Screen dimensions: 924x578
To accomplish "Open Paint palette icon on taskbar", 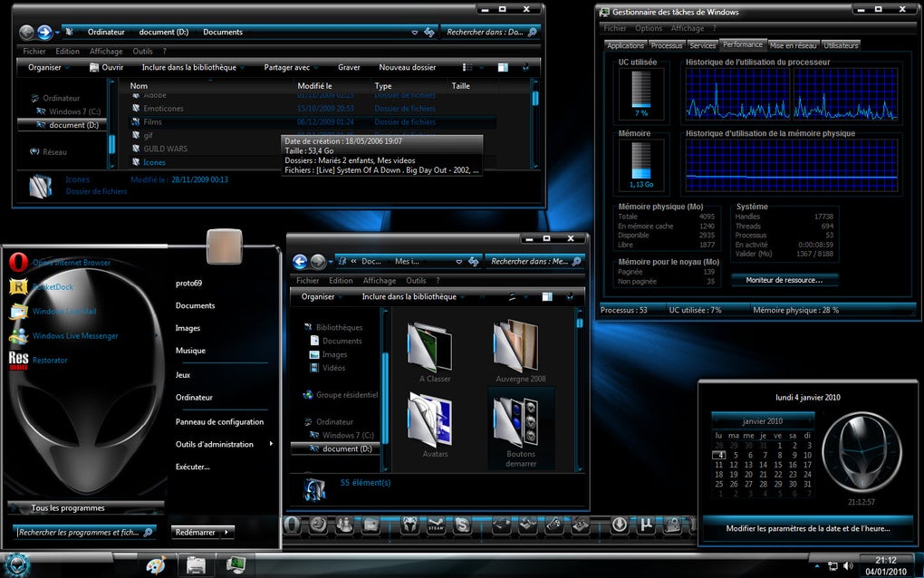I will pyautogui.click(x=156, y=565).
